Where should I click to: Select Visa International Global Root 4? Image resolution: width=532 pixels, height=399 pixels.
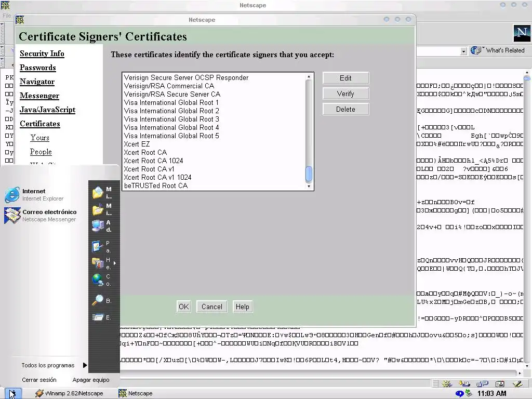[171, 128]
